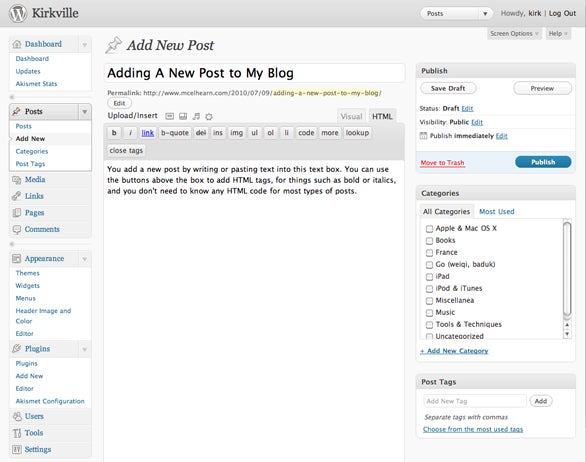Click the Publish button
Image resolution: width=586 pixels, height=462 pixels.
[x=543, y=162]
